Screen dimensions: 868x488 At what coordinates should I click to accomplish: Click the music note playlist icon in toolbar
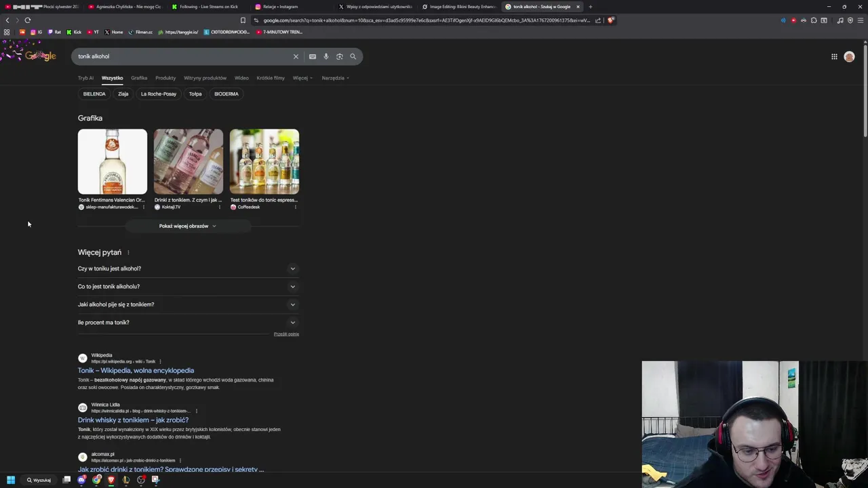coord(840,20)
